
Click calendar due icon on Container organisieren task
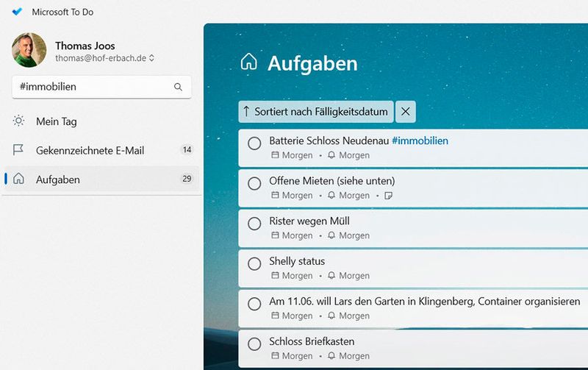tap(275, 316)
